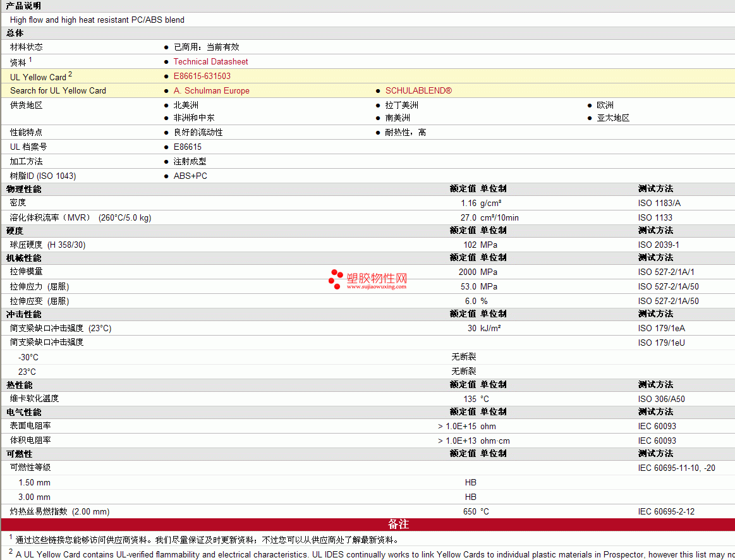Open the Technical Datasheet link
The width and height of the screenshot is (735, 560).
210,61
